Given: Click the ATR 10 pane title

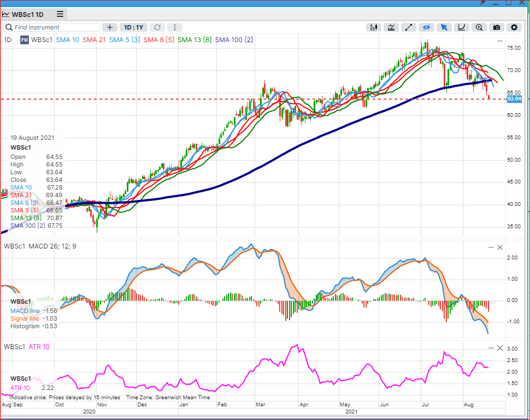Looking at the screenshot, I should [39, 347].
